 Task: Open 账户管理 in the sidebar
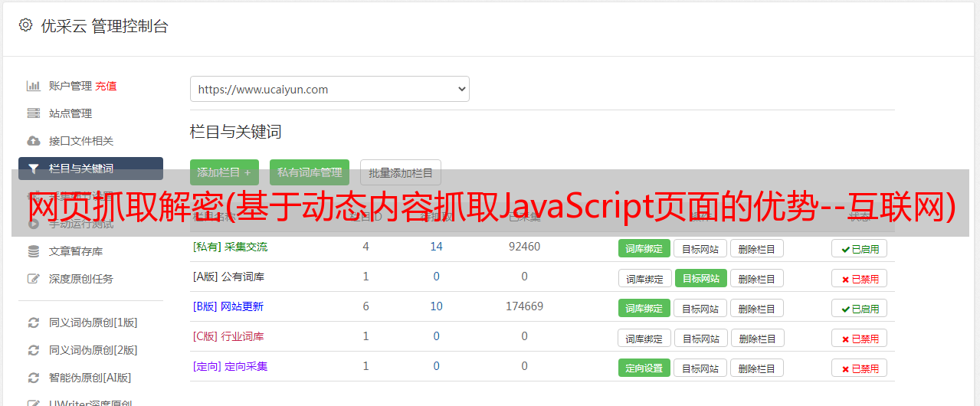(x=70, y=86)
